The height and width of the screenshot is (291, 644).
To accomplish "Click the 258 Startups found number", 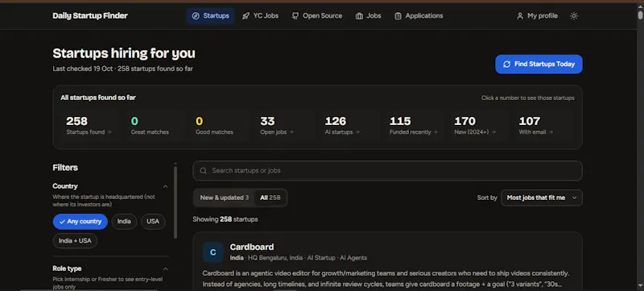I will (x=76, y=121).
